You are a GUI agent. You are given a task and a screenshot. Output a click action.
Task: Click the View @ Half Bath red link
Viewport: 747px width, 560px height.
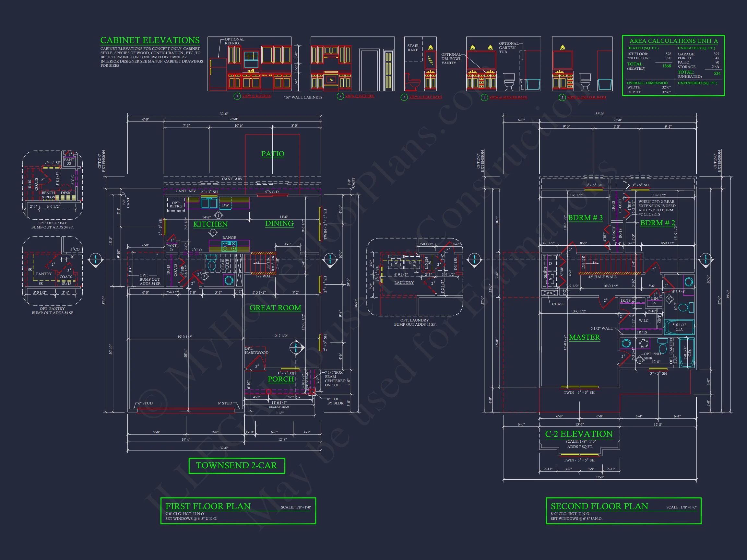click(x=425, y=97)
